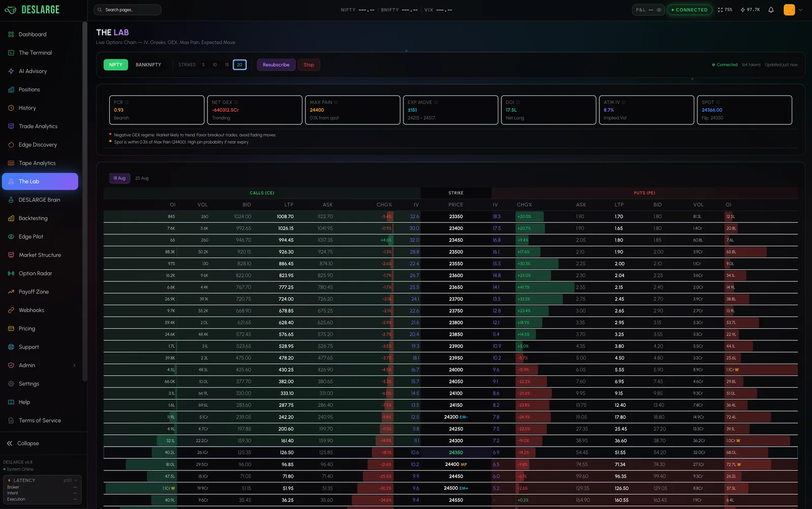Expand the Admin submenu chevron
The width and height of the screenshot is (812, 509).
pyautogui.click(x=75, y=365)
